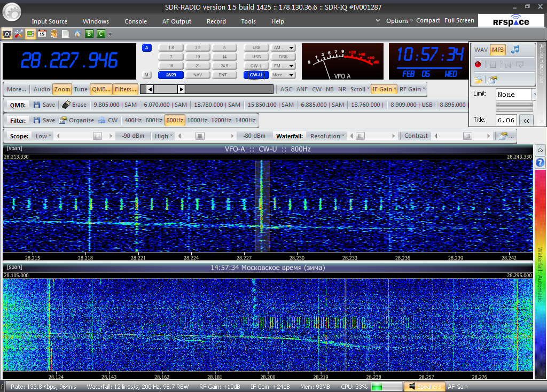Viewport: 547px width, 392px height.
Task: Open the AF Output menu
Action: click(x=176, y=21)
